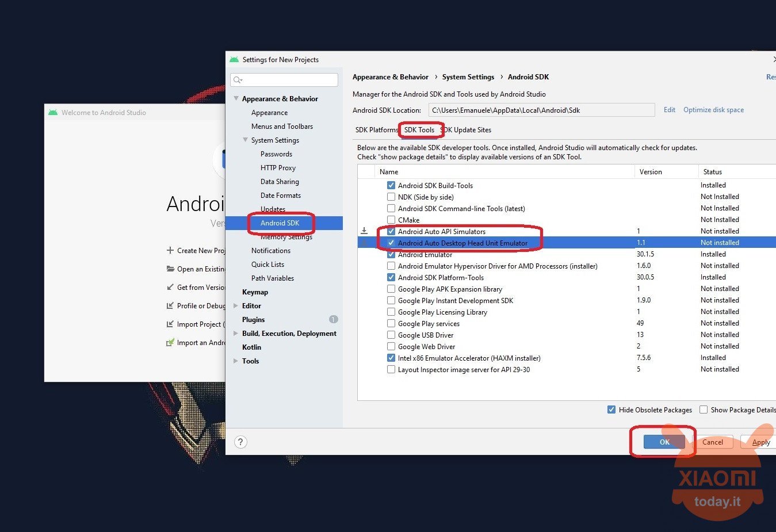Image resolution: width=776 pixels, height=532 pixels.
Task: Click Optimize disk space link
Action: pyautogui.click(x=713, y=110)
